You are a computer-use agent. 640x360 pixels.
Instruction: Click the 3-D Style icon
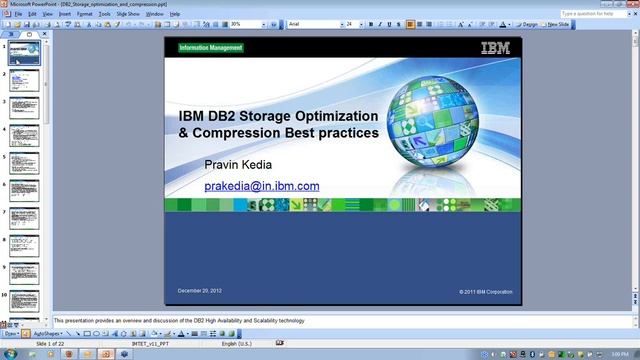231,334
